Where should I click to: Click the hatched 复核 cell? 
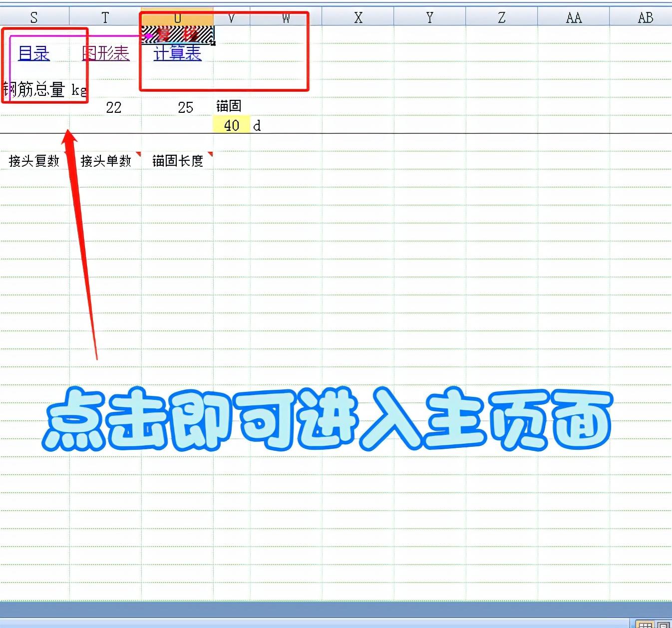click(x=177, y=35)
